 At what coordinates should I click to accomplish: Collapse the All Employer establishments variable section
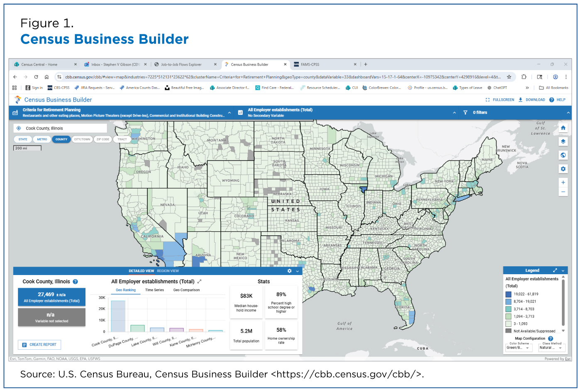click(454, 112)
